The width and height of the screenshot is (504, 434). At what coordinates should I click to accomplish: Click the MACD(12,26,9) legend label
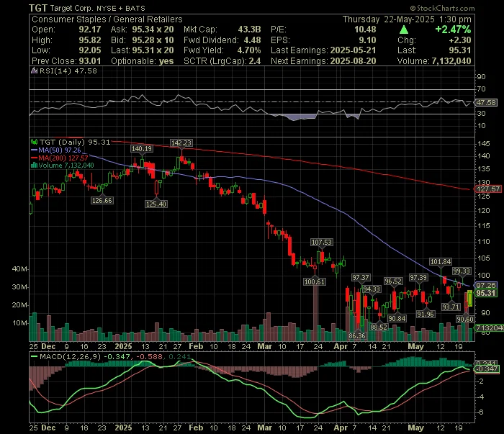click(x=70, y=356)
